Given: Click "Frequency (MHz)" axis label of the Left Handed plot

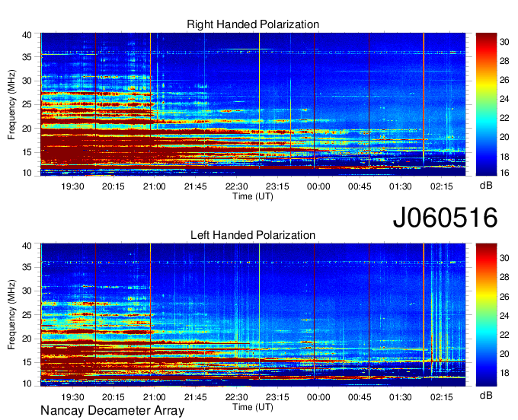Looking at the screenshot, I should click(x=11, y=315).
